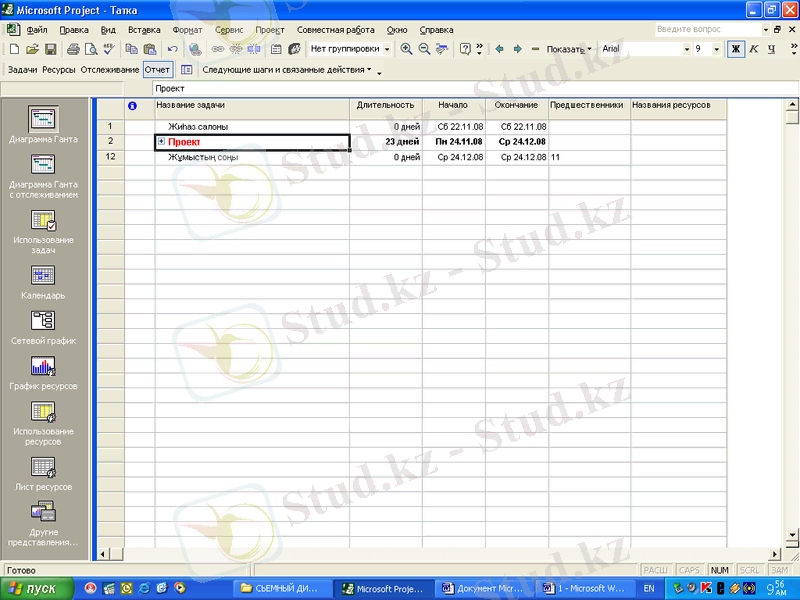Toggle italic formatting (К)
Image resolution: width=800 pixels, height=600 pixels.
pos(754,49)
